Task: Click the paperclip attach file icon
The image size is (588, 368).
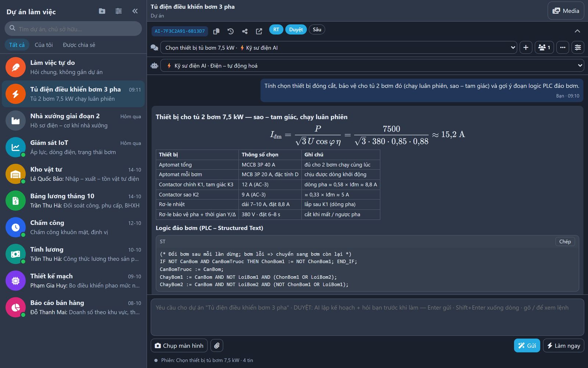Action: (217, 346)
